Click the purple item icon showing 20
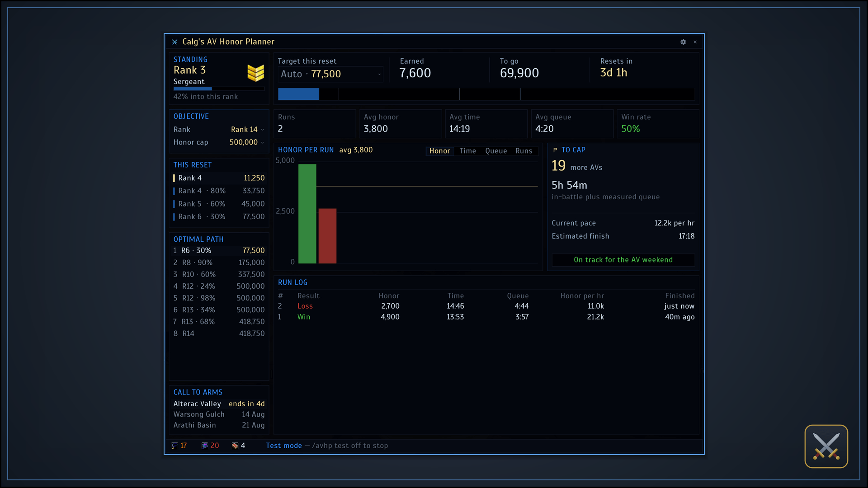Image resolution: width=868 pixels, height=488 pixels. pyautogui.click(x=204, y=446)
